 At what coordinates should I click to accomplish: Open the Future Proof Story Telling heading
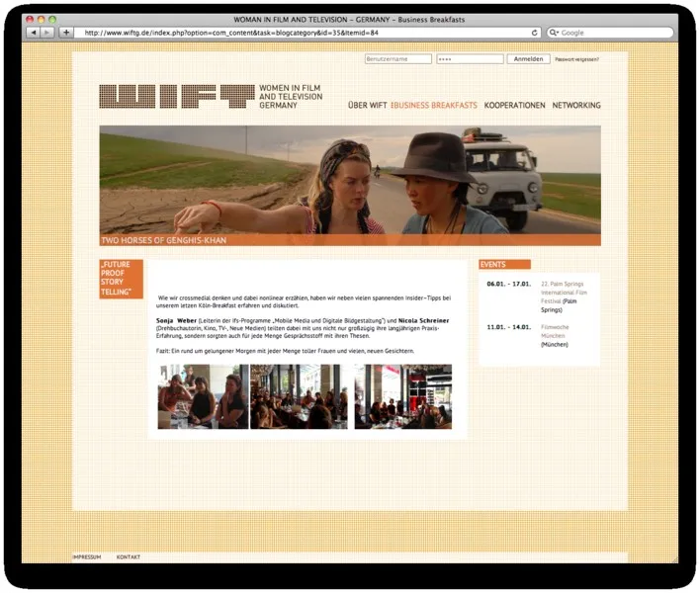121,279
